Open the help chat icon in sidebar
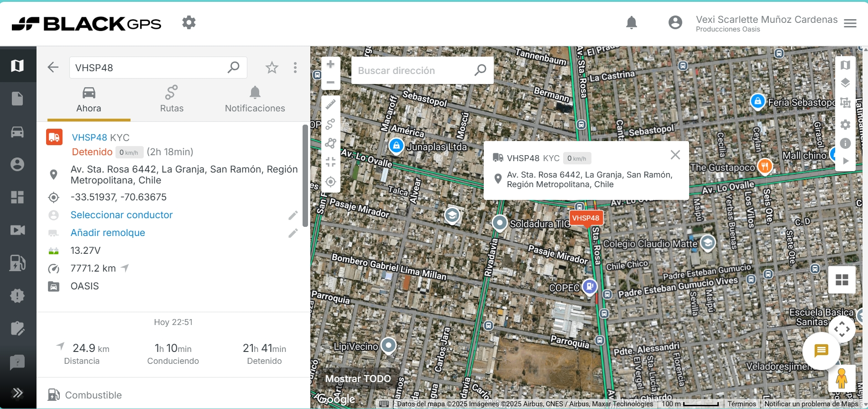868x409 pixels. point(17,362)
